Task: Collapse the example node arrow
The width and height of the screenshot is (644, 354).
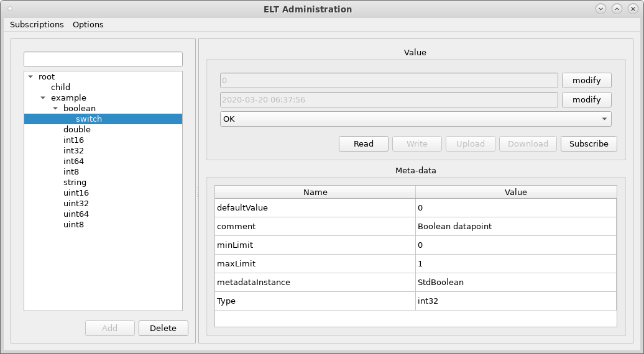Action: coord(43,98)
